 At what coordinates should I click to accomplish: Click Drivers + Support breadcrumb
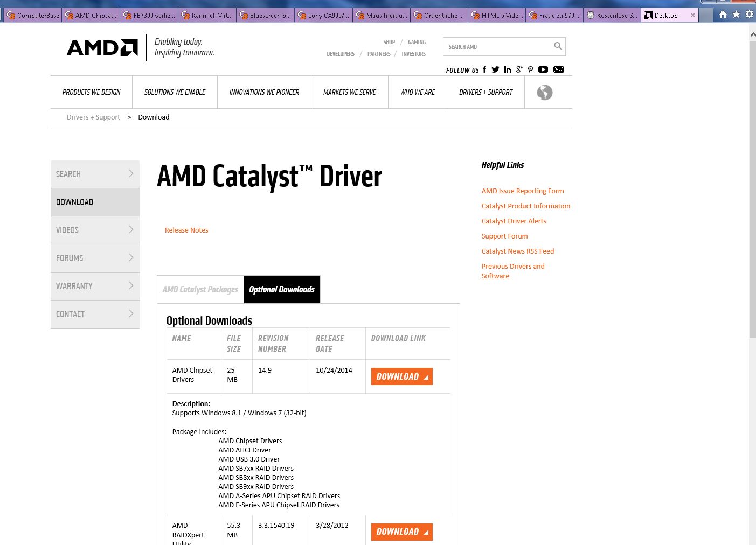click(93, 117)
